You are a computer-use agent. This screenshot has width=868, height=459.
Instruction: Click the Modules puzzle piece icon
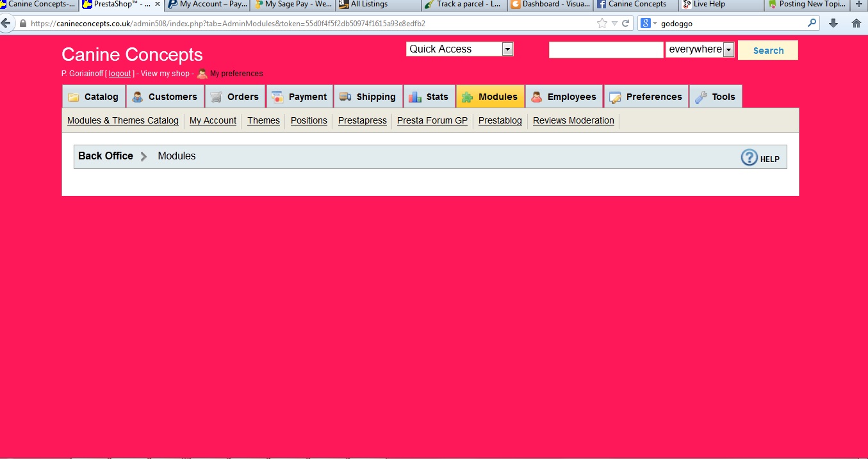[x=468, y=97]
